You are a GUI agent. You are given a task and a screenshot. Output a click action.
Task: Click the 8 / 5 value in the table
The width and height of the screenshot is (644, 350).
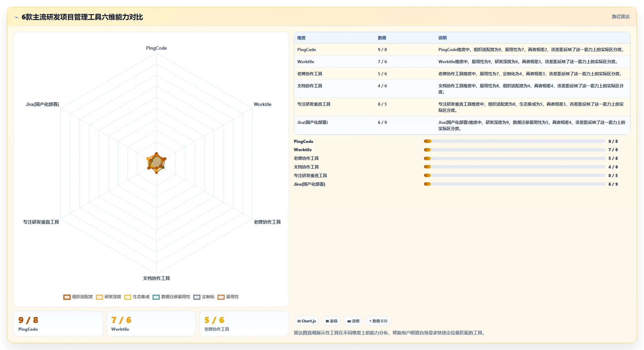point(382,104)
